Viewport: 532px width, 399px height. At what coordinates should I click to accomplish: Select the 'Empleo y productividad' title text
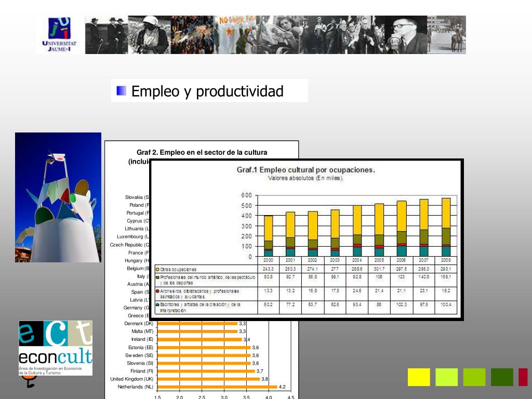pos(207,91)
